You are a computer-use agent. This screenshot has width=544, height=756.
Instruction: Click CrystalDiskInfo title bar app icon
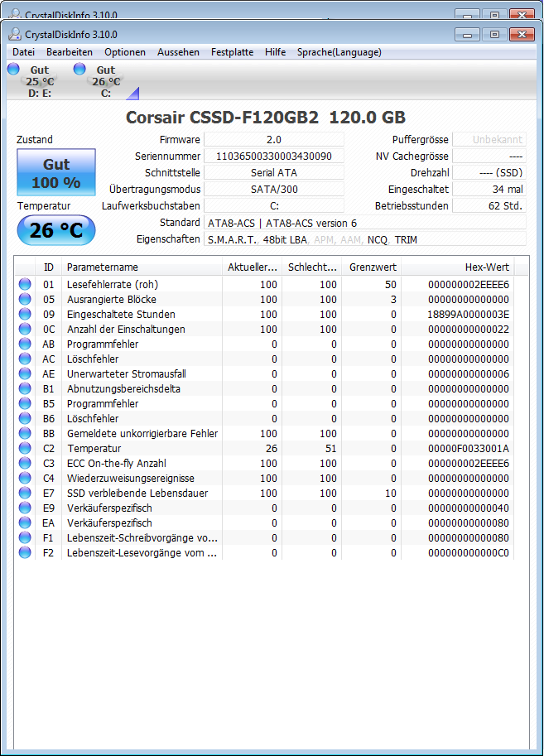click(x=16, y=34)
